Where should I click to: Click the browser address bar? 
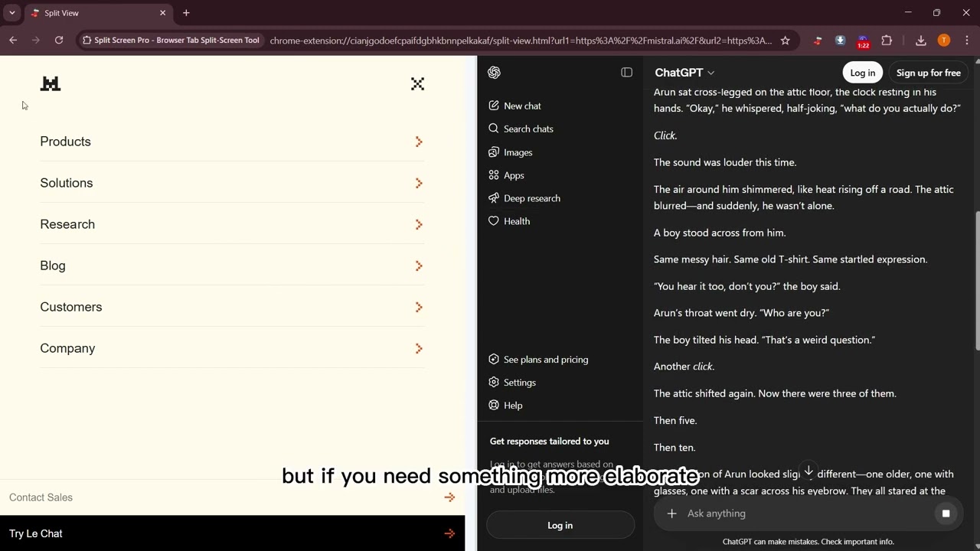(x=521, y=41)
